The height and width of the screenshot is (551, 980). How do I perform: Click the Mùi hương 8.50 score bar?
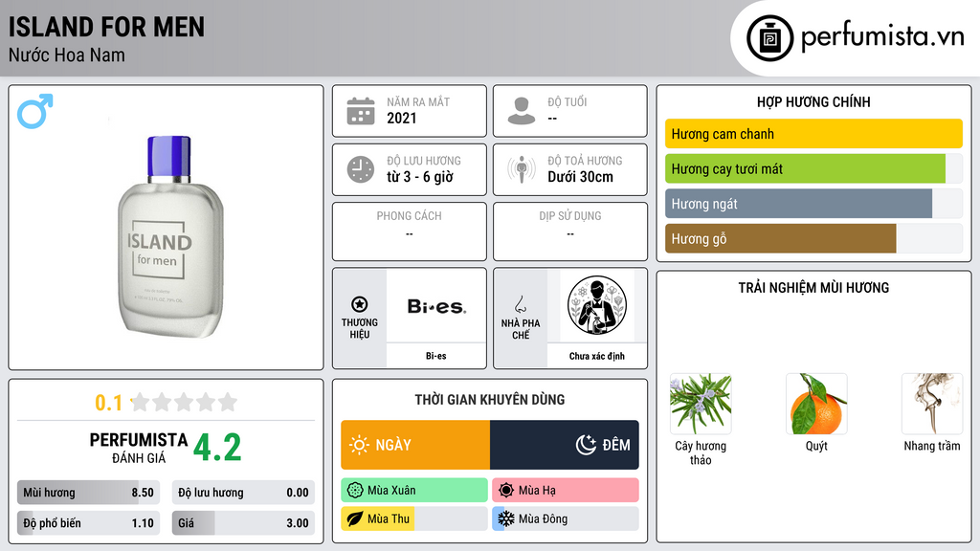click(88, 493)
